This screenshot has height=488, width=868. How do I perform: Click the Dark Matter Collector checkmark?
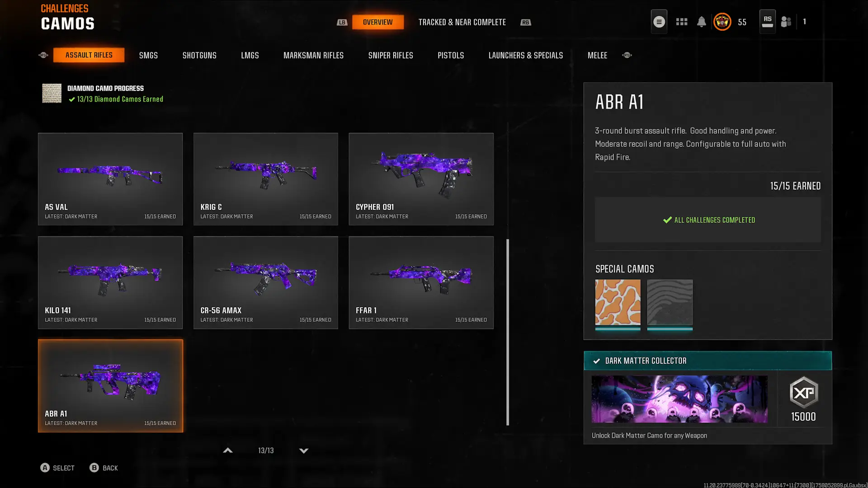(597, 361)
